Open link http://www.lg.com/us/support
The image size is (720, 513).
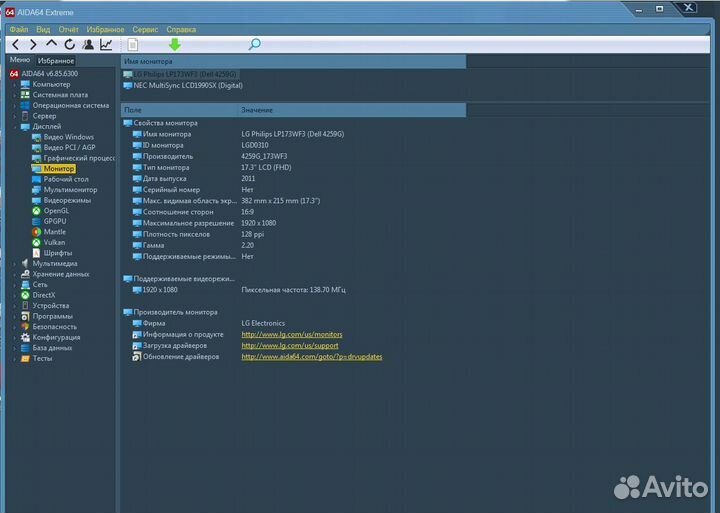pos(290,346)
